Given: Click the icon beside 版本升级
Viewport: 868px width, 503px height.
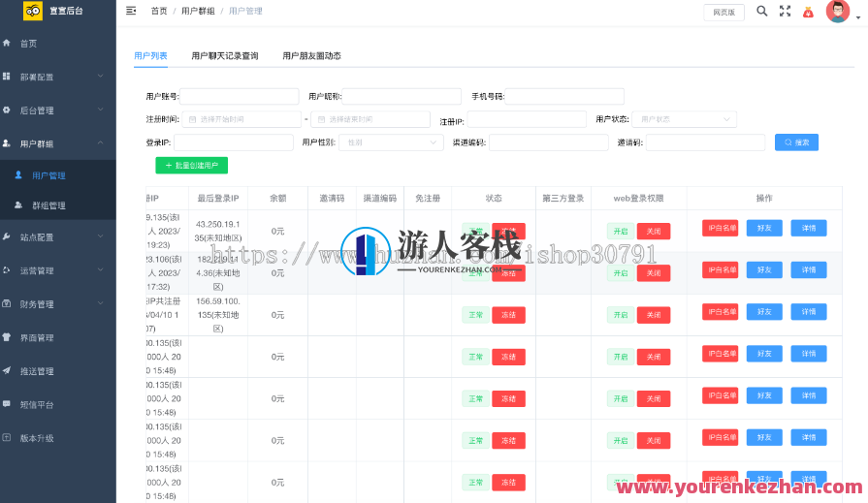Looking at the screenshot, I should pos(7,438).
